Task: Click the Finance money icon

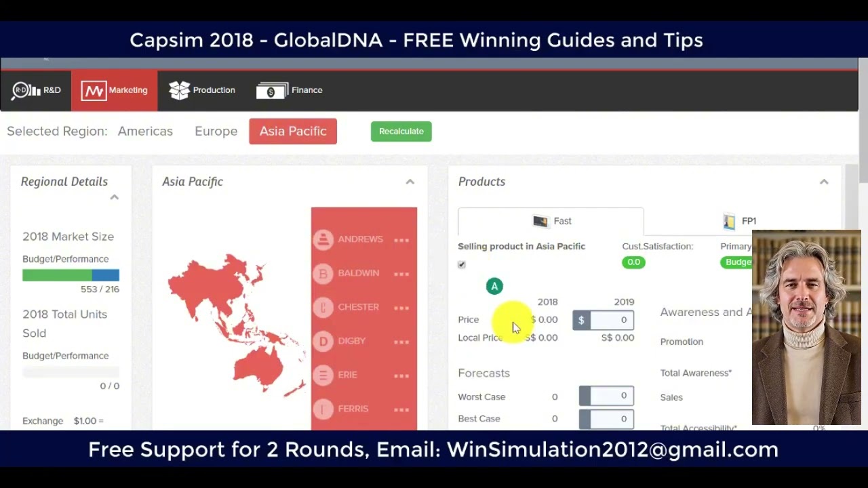Action: click(272, 90)
